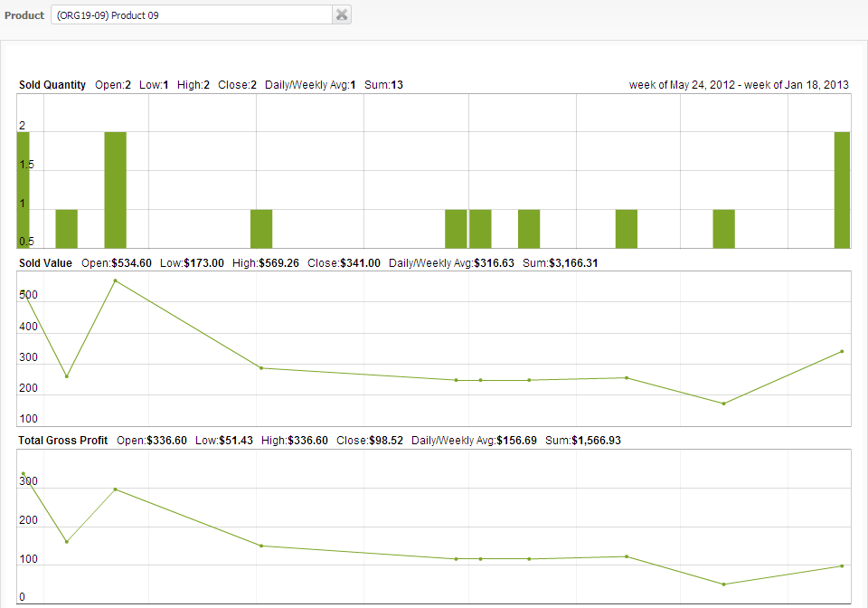Image resolution: width=868 pixels, height=608 pixels.
Task: Click the final data point on Sold Value line
Action: tap(842, 351)
